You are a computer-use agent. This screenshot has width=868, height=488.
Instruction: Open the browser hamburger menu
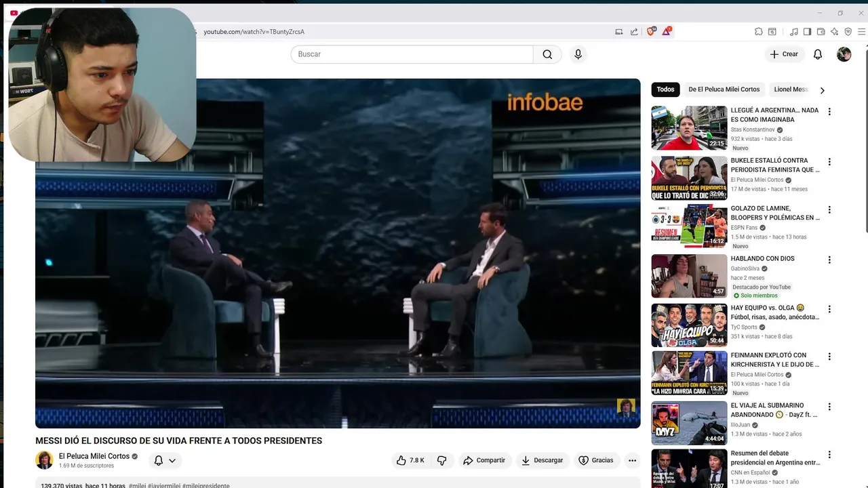point(862,31)
